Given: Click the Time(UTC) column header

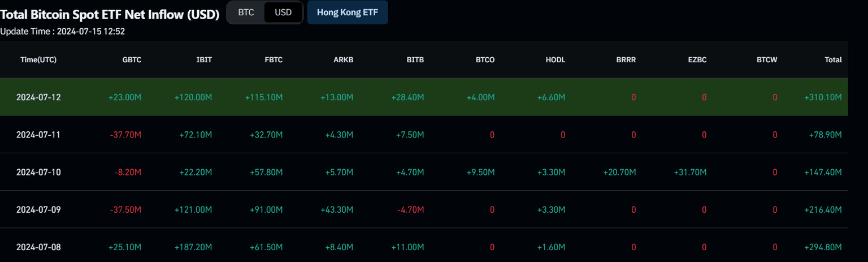Looking at the screenshot, I should (x=38, y=59).
